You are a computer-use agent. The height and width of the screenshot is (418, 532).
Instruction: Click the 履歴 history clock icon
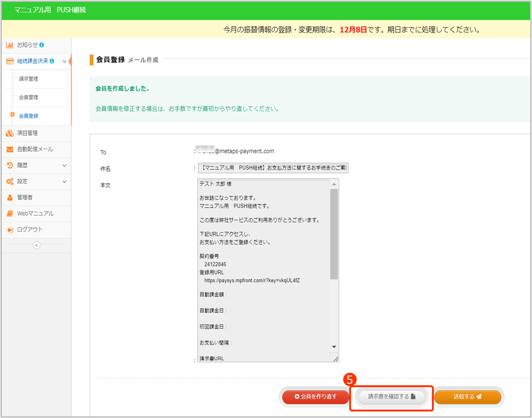point(9,166)
